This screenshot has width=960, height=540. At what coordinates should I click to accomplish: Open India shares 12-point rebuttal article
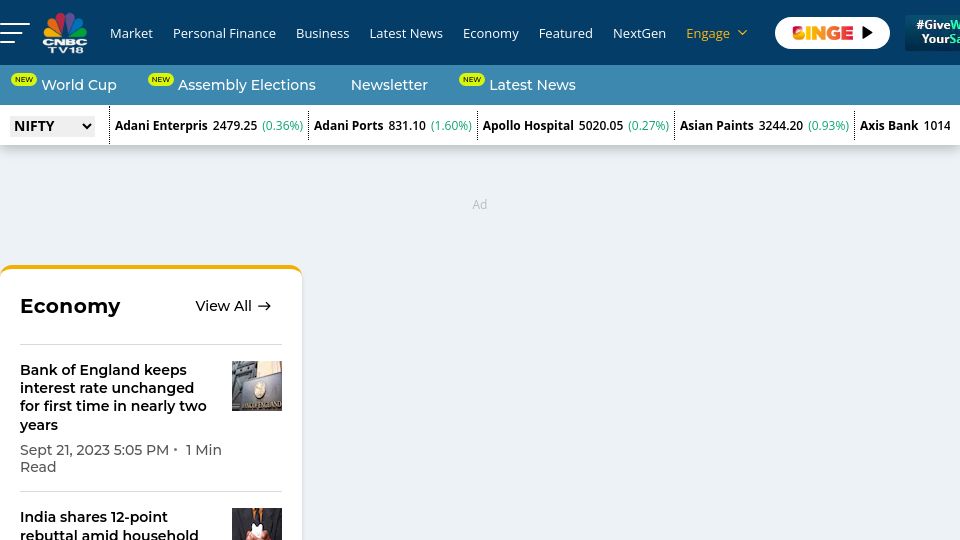109,525
